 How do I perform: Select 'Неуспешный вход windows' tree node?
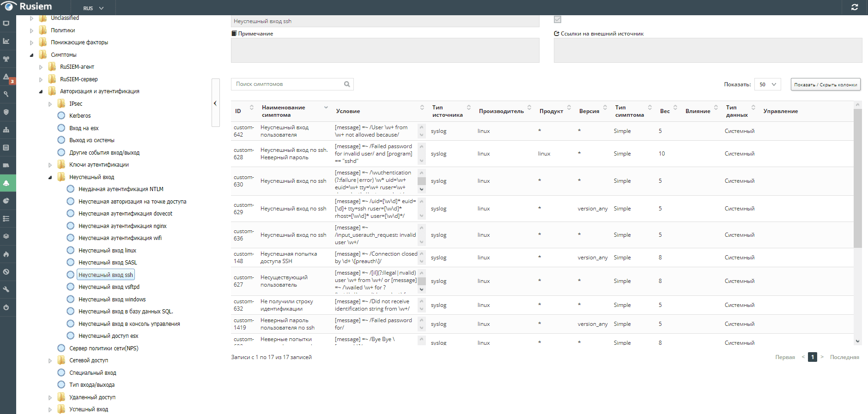click(112, 300)
